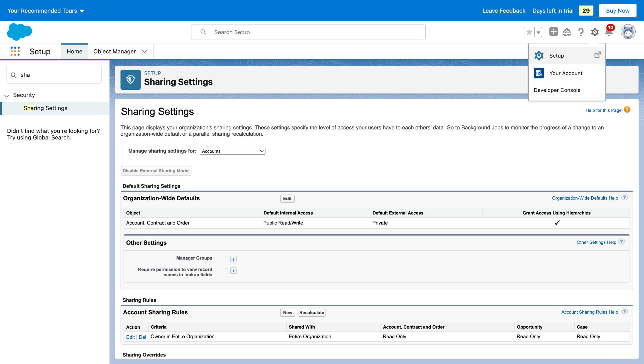This screenshot has height=364, width=644.
Task: Click the Buy Now button
Action: [x=618, y=11]
